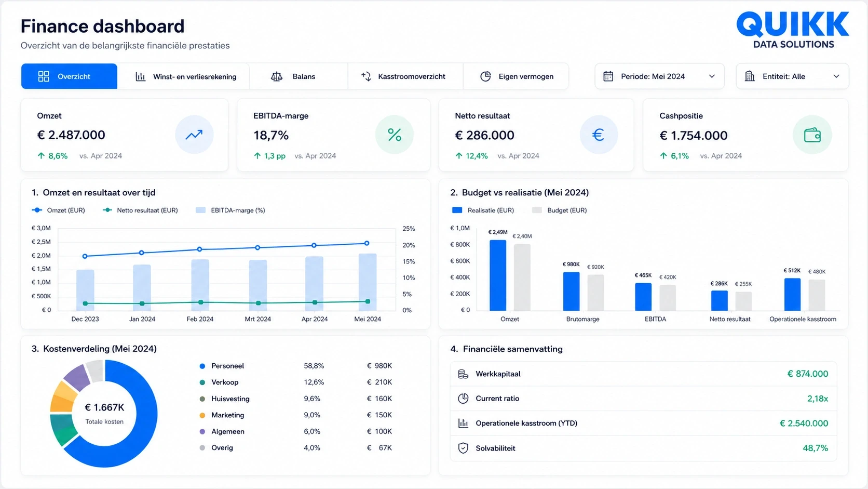Click the blue Omzet realisatie bar €2,49M
The width and height of the screenshot is (868, 489).
tap(498, 275)
